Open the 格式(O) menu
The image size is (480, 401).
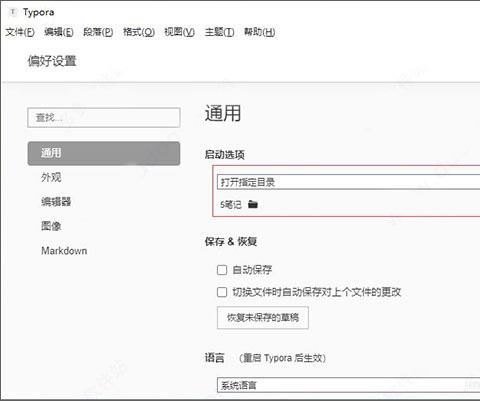pos(139,32)
